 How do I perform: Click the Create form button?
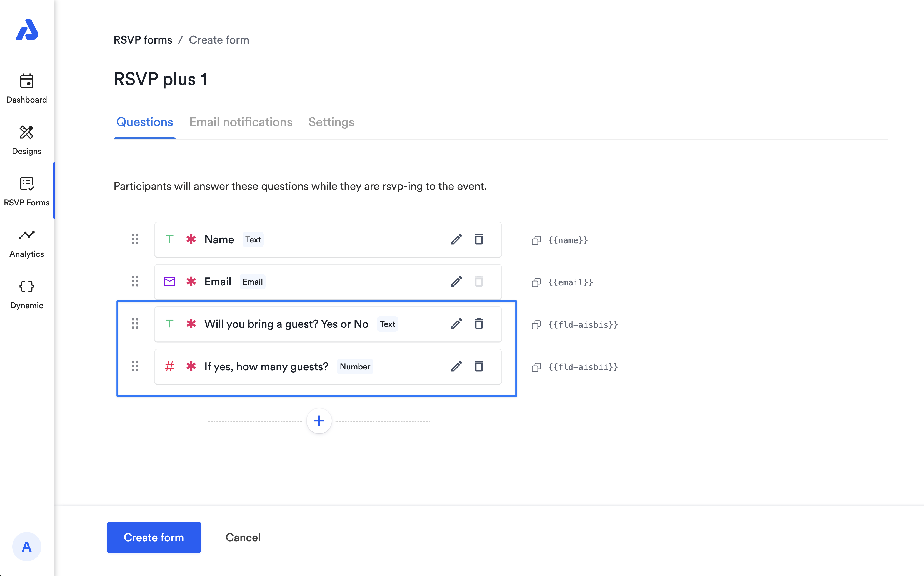point(154,537)
